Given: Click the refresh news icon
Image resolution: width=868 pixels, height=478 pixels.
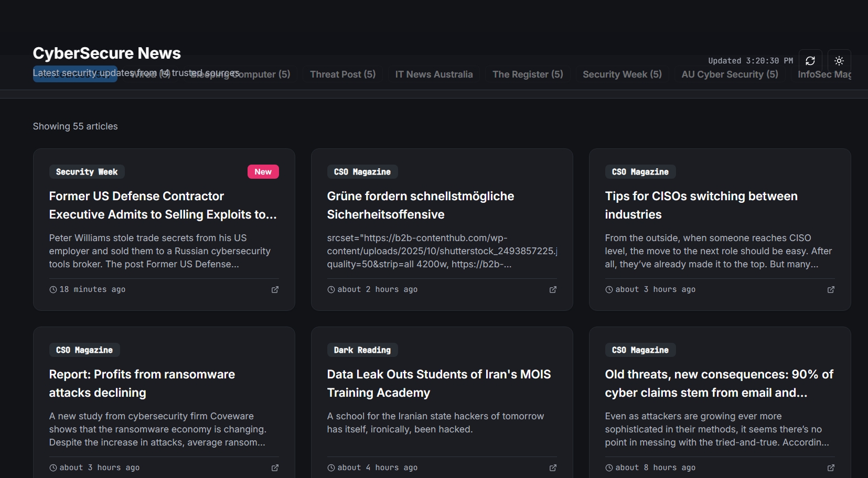Looking at the screenshot, I should click(x=810, y=61).
